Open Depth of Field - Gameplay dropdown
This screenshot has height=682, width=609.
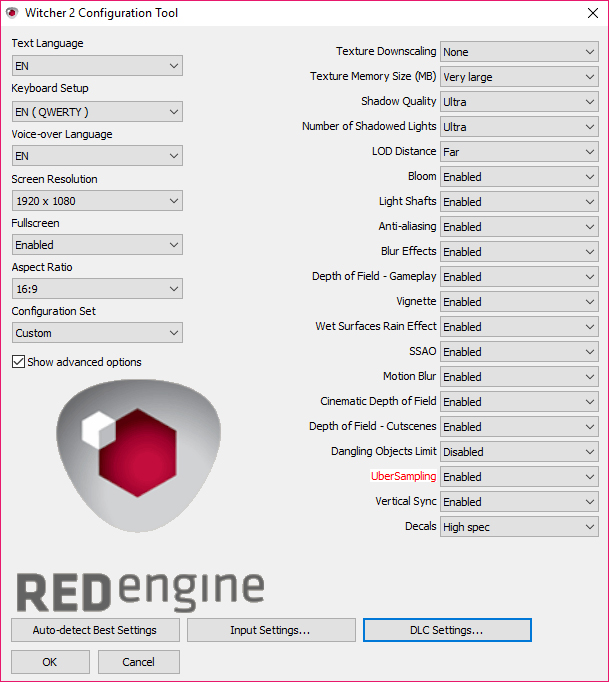click(519, 277)
